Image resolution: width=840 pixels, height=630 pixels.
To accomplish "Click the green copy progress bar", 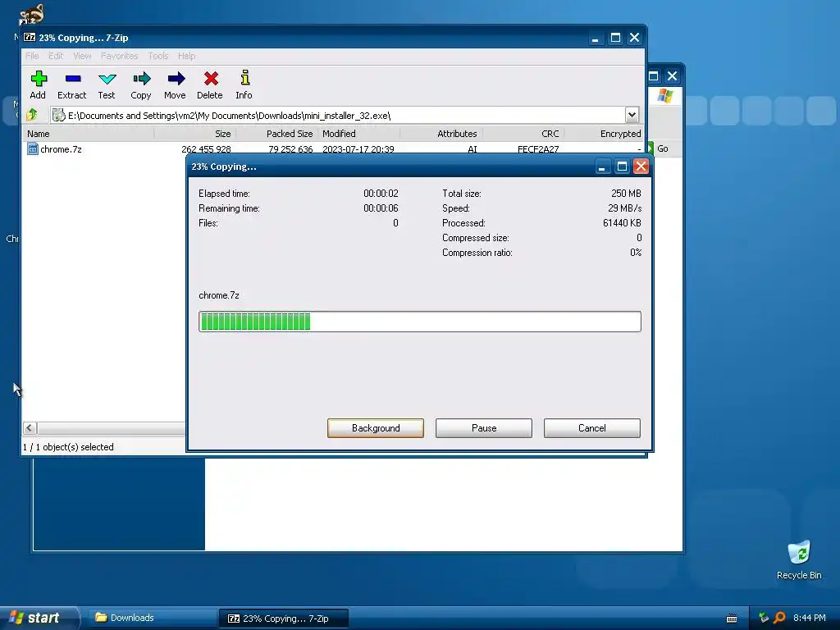I will 419,322.
